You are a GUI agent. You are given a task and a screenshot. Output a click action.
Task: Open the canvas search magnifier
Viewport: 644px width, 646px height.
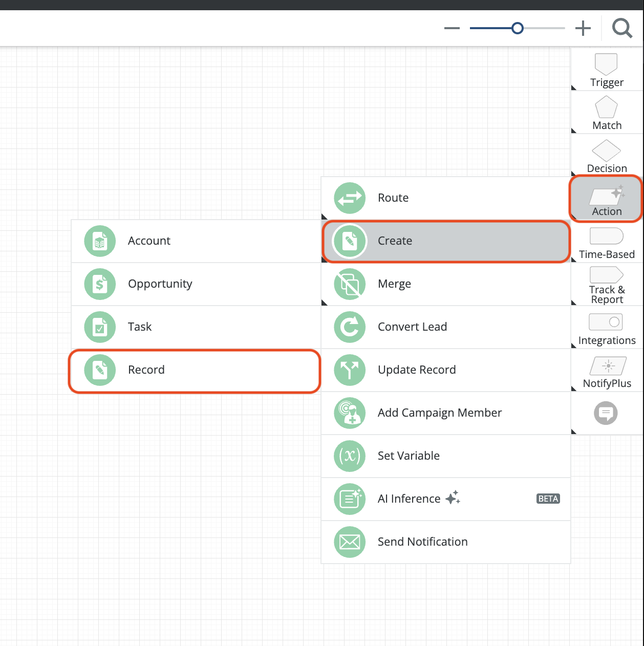coord(622,28)
